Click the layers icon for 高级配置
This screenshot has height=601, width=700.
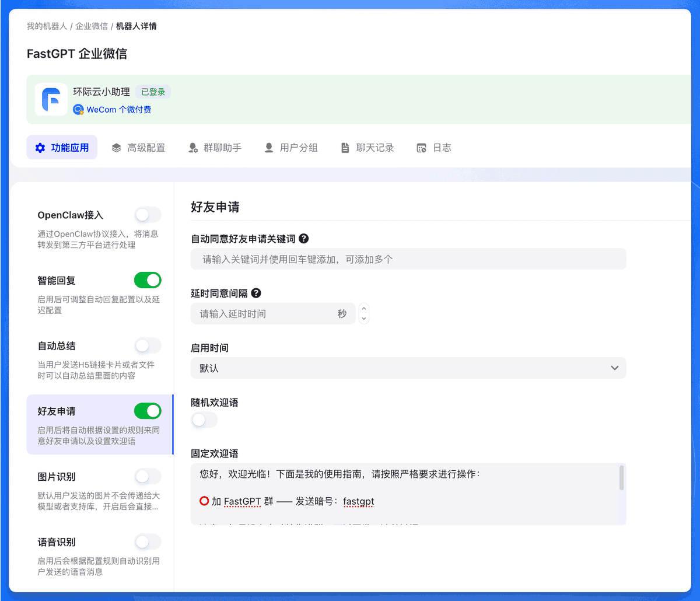pos(116,148)
